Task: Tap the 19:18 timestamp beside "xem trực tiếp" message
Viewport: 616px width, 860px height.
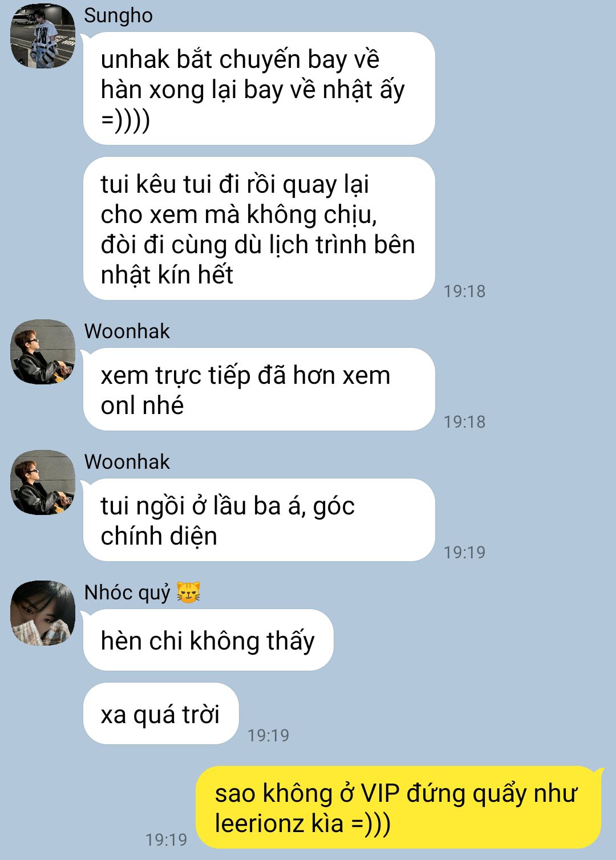Action: [464, 421]
